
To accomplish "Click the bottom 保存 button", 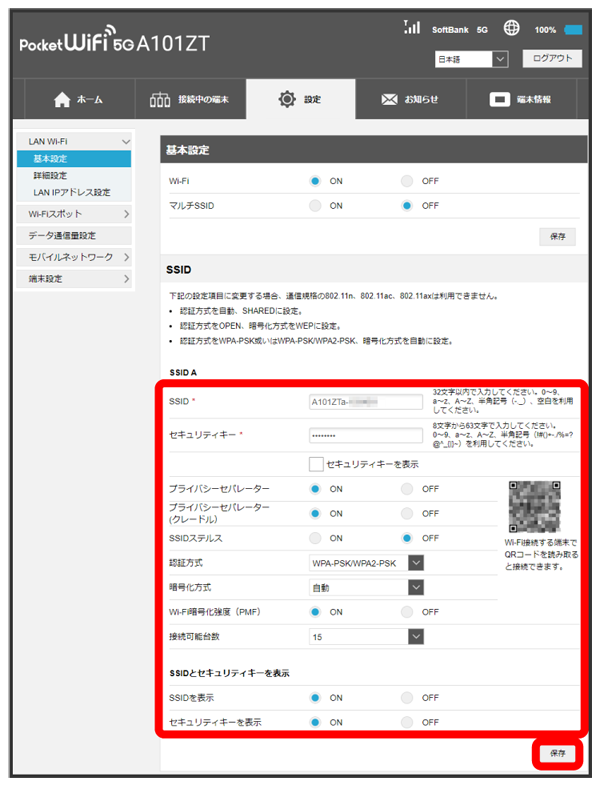I will (556, 753).
